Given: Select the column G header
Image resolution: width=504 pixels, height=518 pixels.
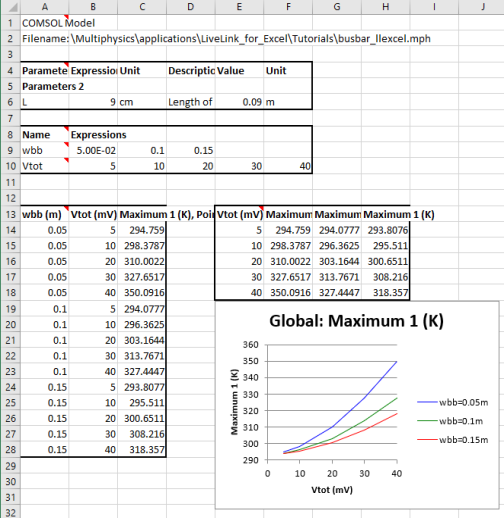Looking at the screenshot, I should click(337, 7).
